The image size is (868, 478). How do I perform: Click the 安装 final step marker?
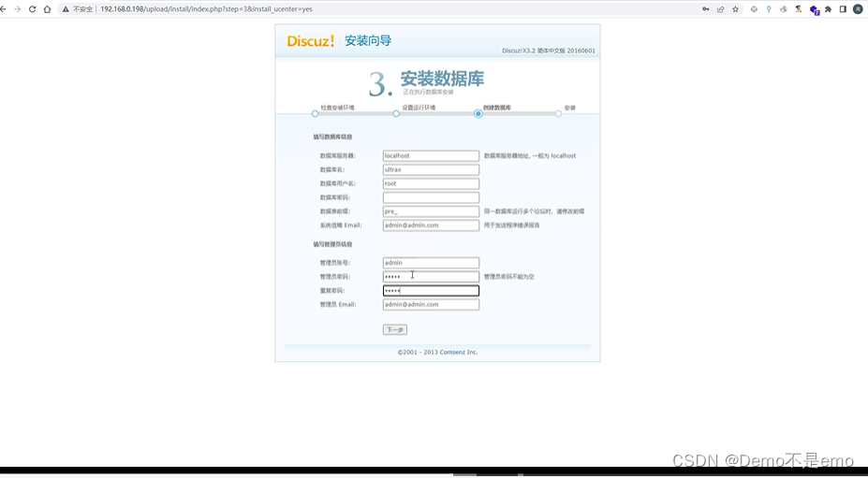click(559, 113)
